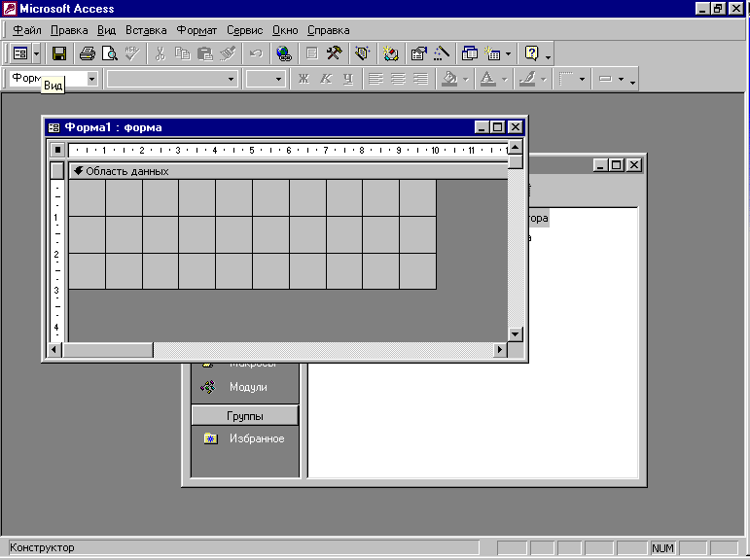Open the Формат menu
This screenshot has height=560, width=750.
tap(196, 30)
